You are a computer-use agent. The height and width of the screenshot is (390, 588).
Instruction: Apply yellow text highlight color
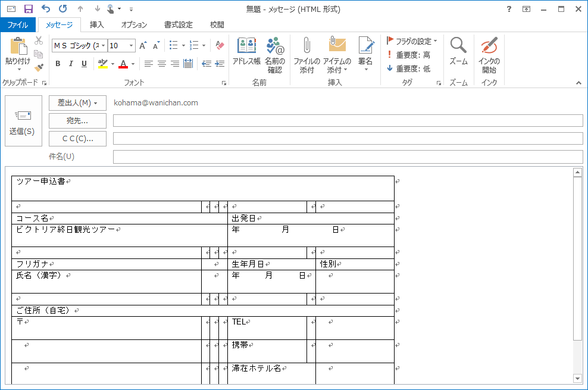[x=103, y=64]
